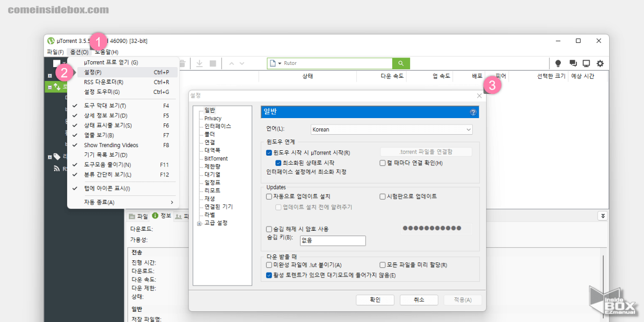This screenshot has width=644, height=322.
Task: Click the stop square toolbar icon
Action: (213, 63)
